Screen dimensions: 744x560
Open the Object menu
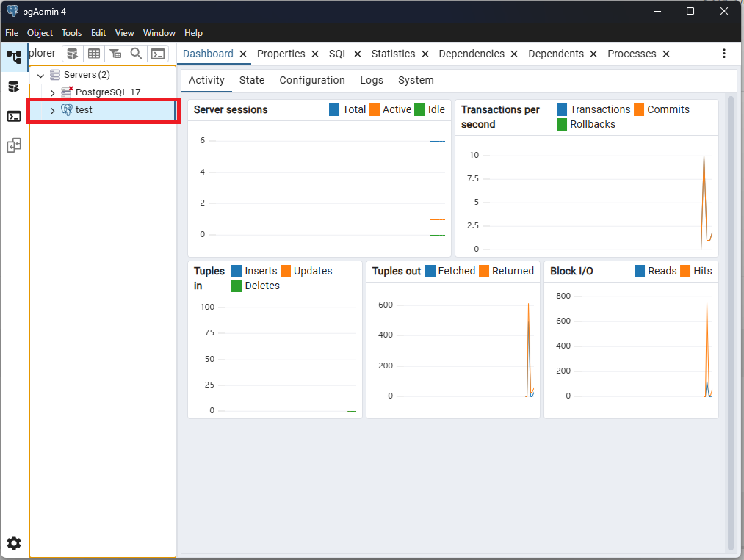(x=40, y=33)
